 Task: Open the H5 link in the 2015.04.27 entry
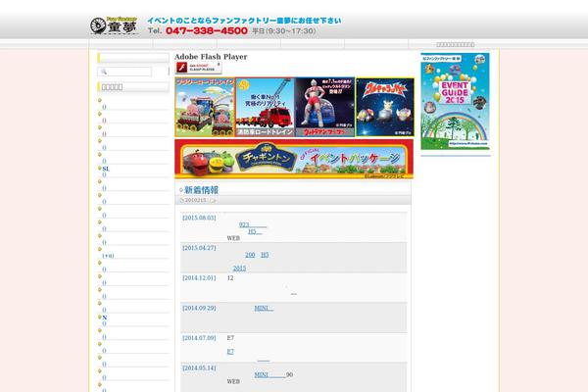click(265, 255)
